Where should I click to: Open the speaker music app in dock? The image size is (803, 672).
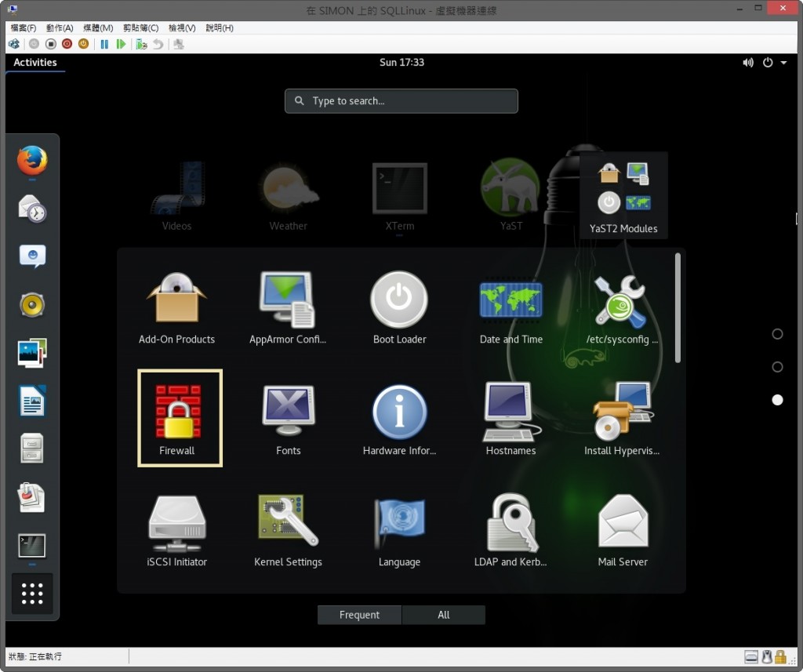click(32, 305)
